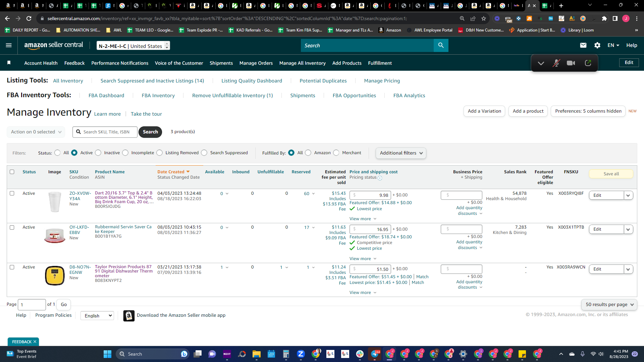This screenshot has width=644, height=362.
Task: Go to Performance Notifications
Action: click(x=120, y=63)
